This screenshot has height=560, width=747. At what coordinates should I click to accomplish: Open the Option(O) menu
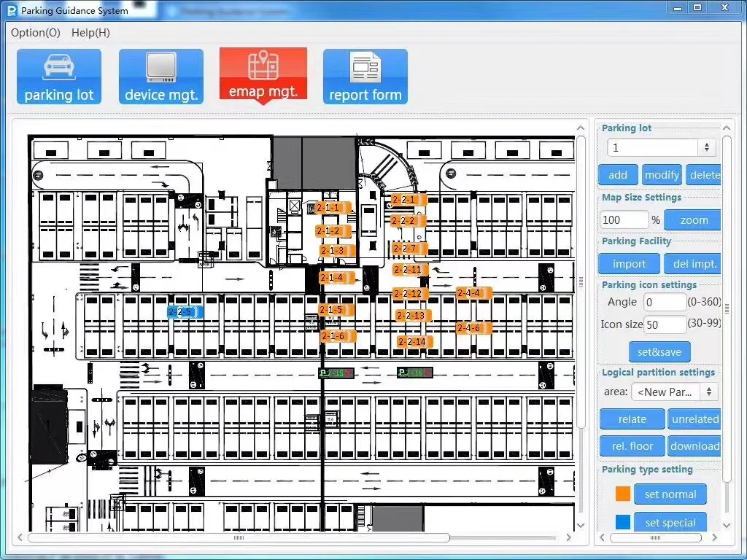pos(36,33)
